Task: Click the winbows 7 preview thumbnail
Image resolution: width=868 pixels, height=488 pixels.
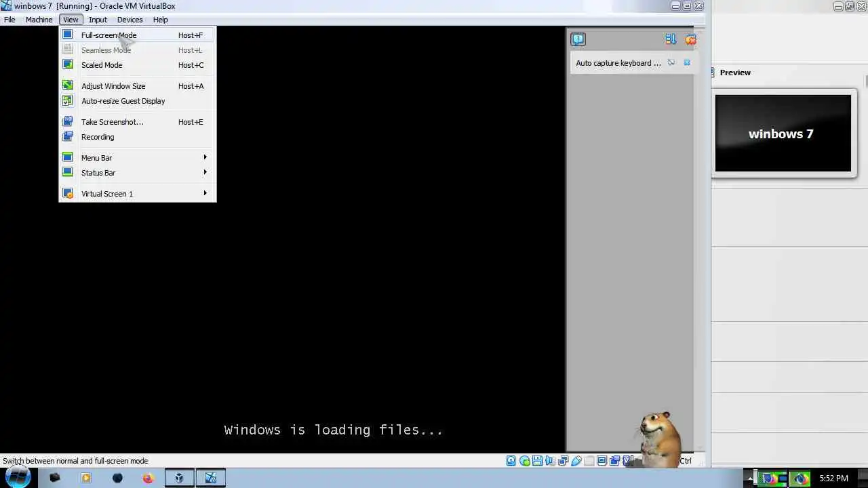Action: (783, 133)
